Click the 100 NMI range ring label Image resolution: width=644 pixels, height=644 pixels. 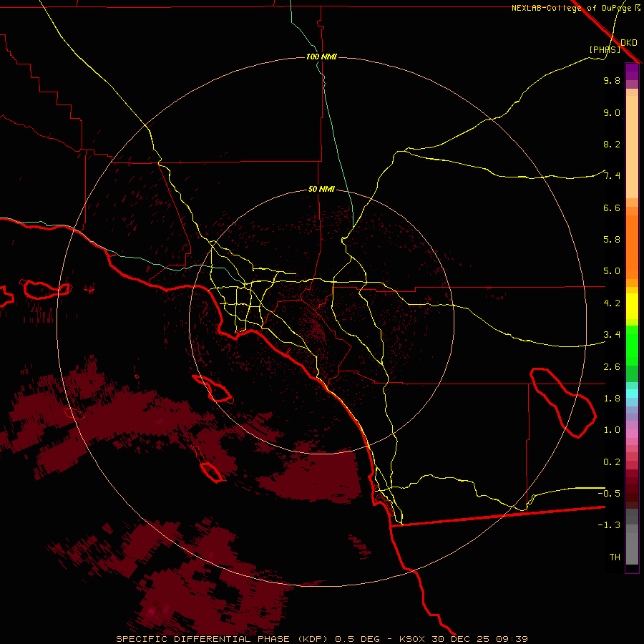click(x=321, y=57)
